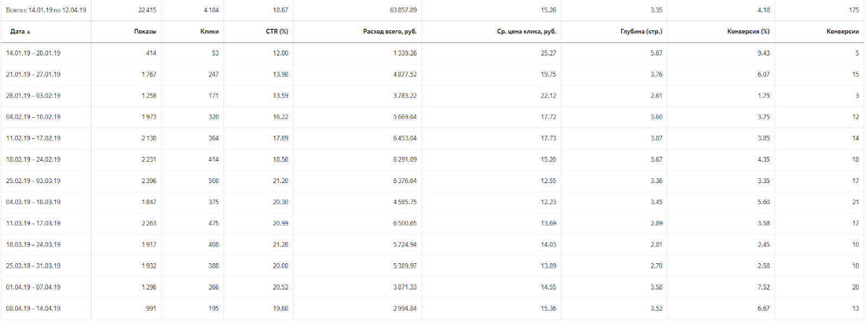Screen dimensions: 868x322
Task: Click the total spend value 63 857.89
Action: [403, 10]
